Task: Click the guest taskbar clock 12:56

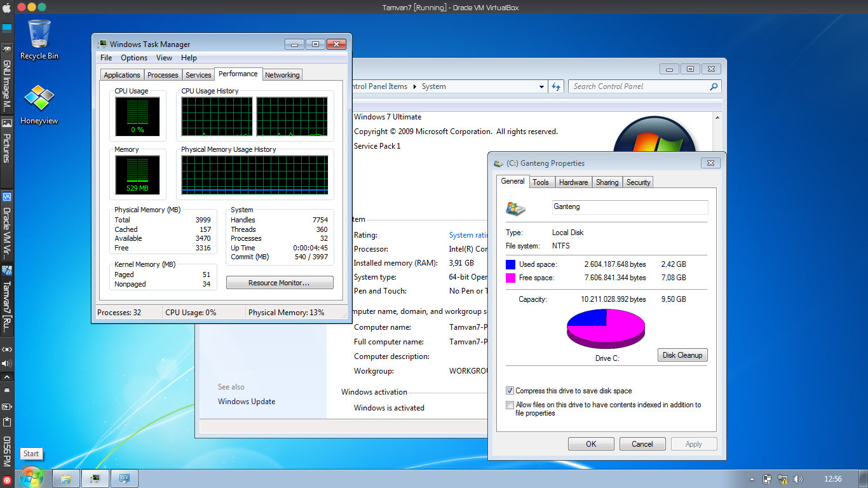Action: (x=832, y=479)
